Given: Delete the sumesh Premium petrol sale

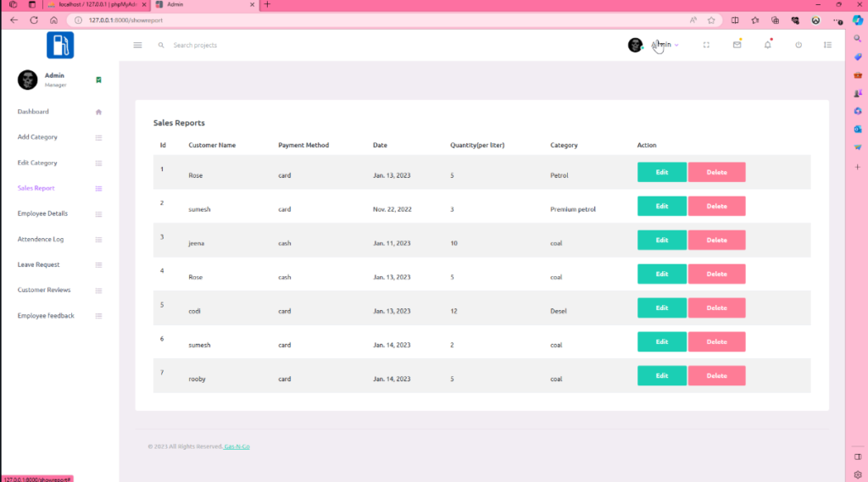Looking at the screenshot, I should [x=716, y=206].
